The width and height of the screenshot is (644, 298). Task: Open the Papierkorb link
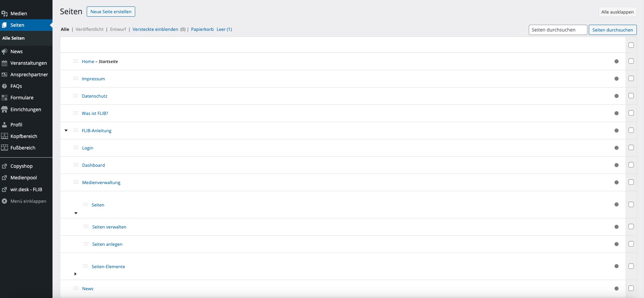(202, 29)
